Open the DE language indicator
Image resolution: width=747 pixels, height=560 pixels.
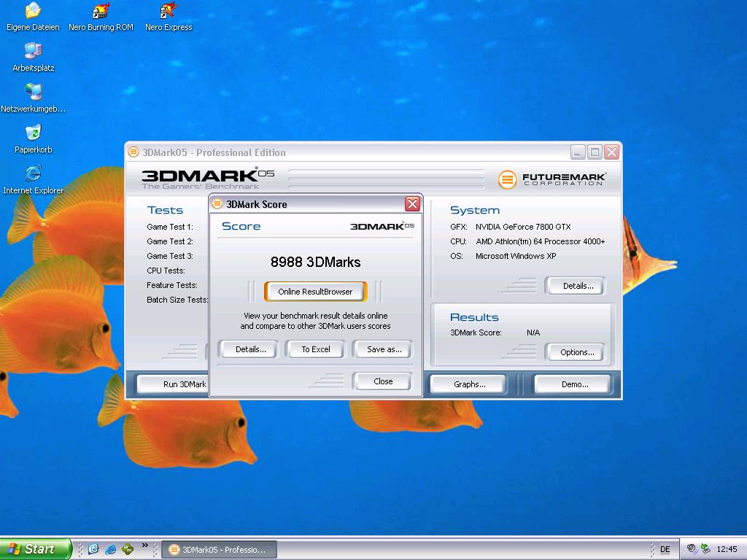pyautogui.click(x=665, y=550)
